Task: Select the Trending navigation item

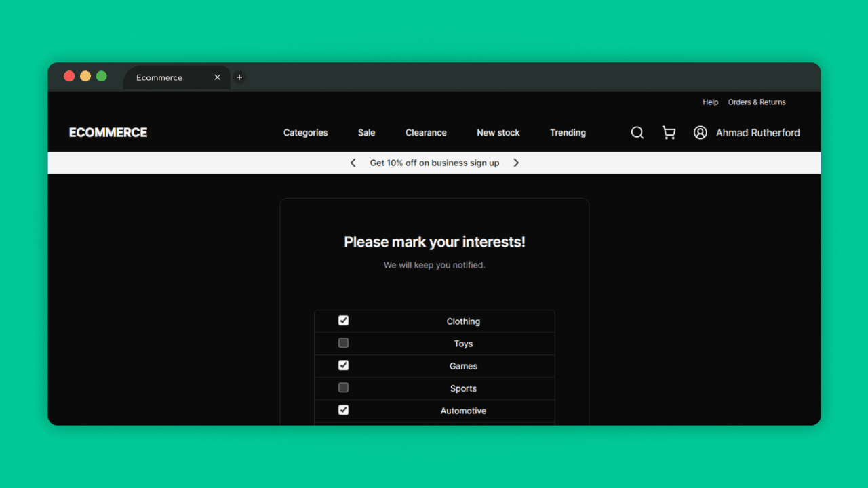Action: tap(568, 132)
